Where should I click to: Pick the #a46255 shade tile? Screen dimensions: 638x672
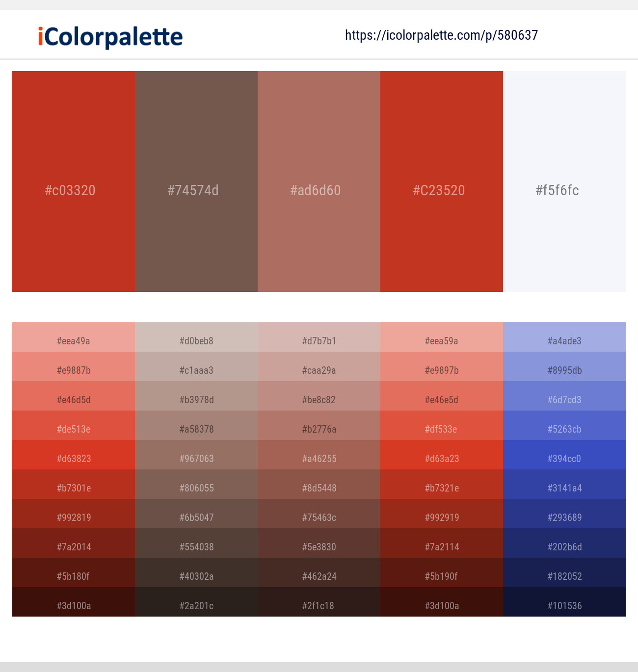tap(319, 455)
